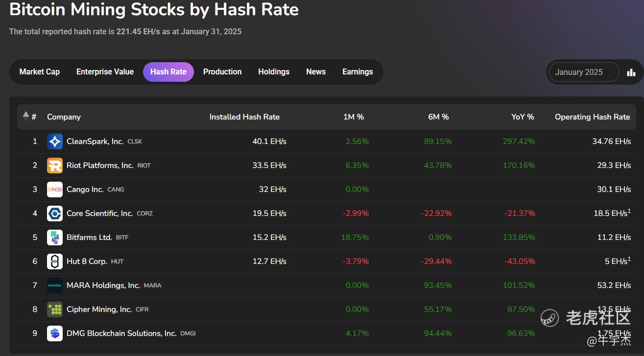Click the 33.5 EH/s installed hash rate
This screenshot has width=644, height=356.
(269, 166)
